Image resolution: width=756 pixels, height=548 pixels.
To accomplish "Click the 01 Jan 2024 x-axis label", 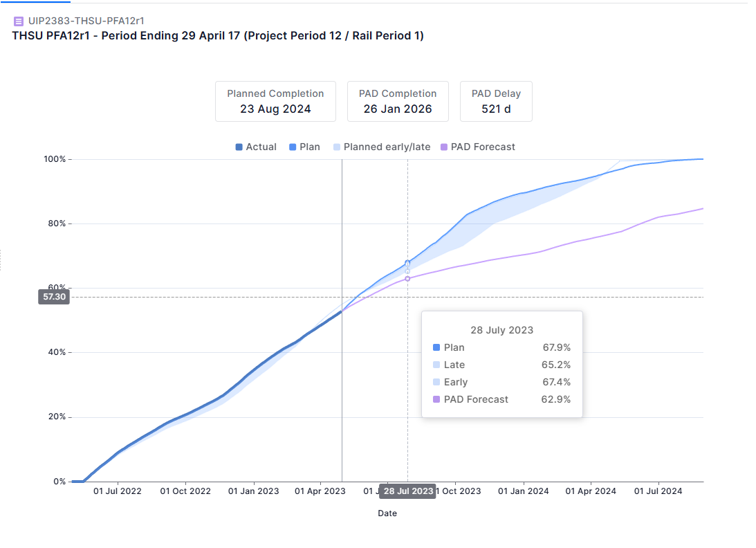I will [524, 491].
